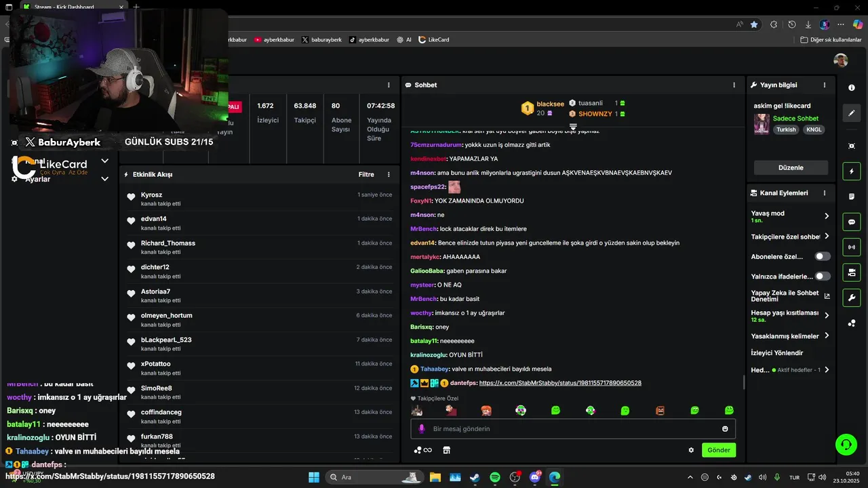Open Etkinlik Akışı three-dot menu
This screenshot has height=488, width=868.
point(389,174)
